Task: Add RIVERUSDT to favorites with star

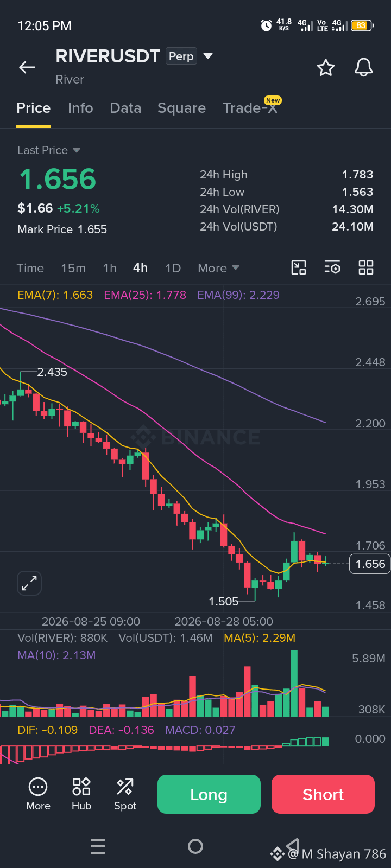Action: click(x=325, y=67)
